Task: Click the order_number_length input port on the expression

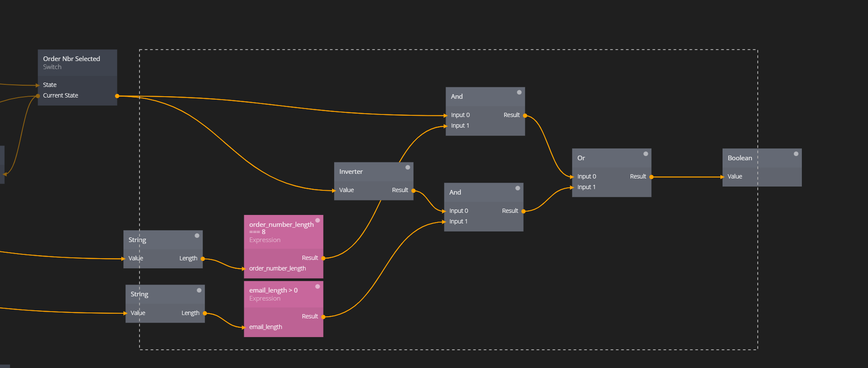Action: 244,269
